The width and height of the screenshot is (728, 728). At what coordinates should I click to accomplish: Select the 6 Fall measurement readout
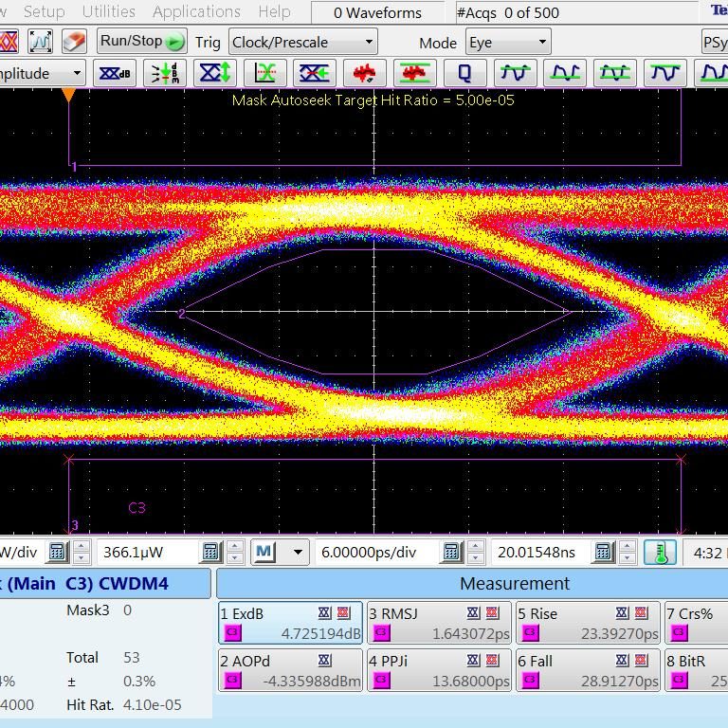tap(589, 670)
